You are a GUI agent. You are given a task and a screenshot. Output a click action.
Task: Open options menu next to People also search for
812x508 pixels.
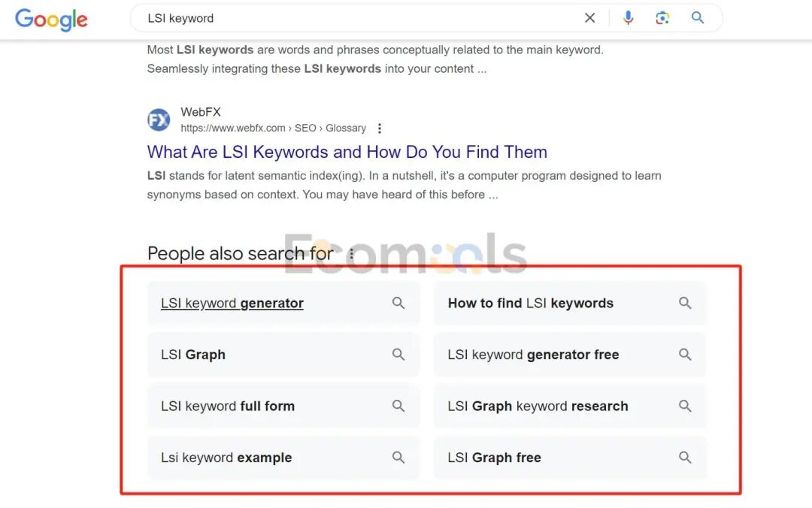click(352, 254)
